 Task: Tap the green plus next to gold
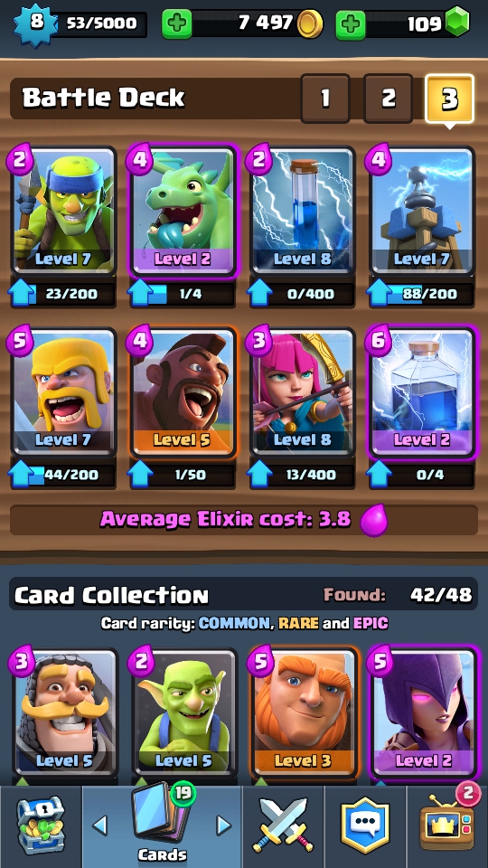click(x=177, y=24)
